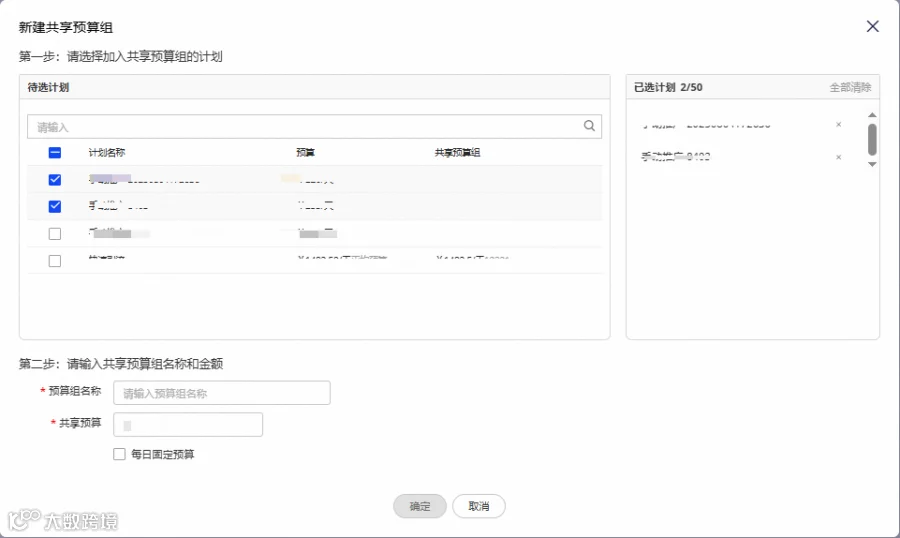The width and height of the screenshot is (900, 538).
Task: Check the fourth plan row checkbox
Action: tap(55, 261)
